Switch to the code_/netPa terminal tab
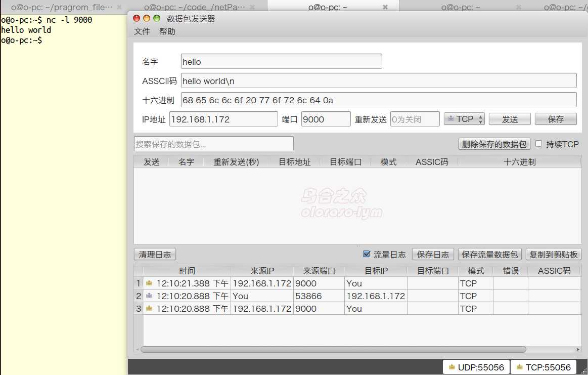 click(x=195, y=7)
